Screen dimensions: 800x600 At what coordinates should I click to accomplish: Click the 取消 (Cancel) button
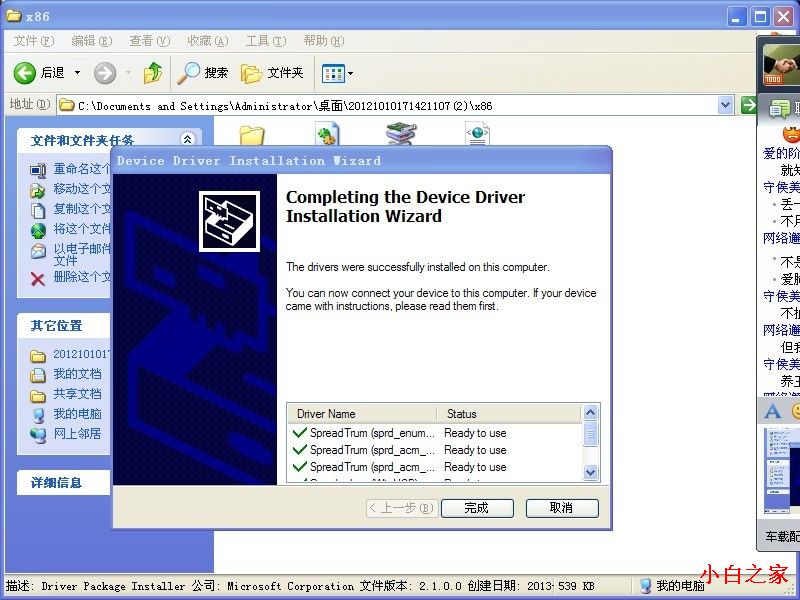pos(562,508)
